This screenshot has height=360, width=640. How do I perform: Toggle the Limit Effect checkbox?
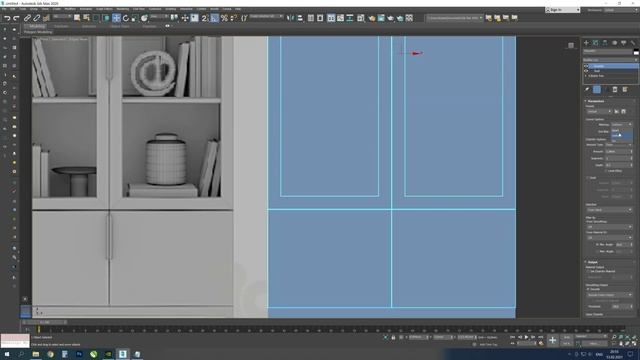click(606, 171)
